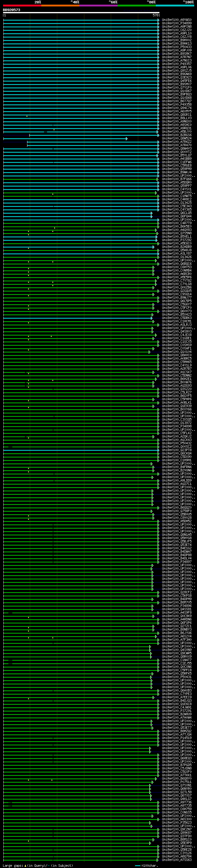Select the UniRef100_O13425 label
This screenshot has height=868, width=197.
pos(177,203)
